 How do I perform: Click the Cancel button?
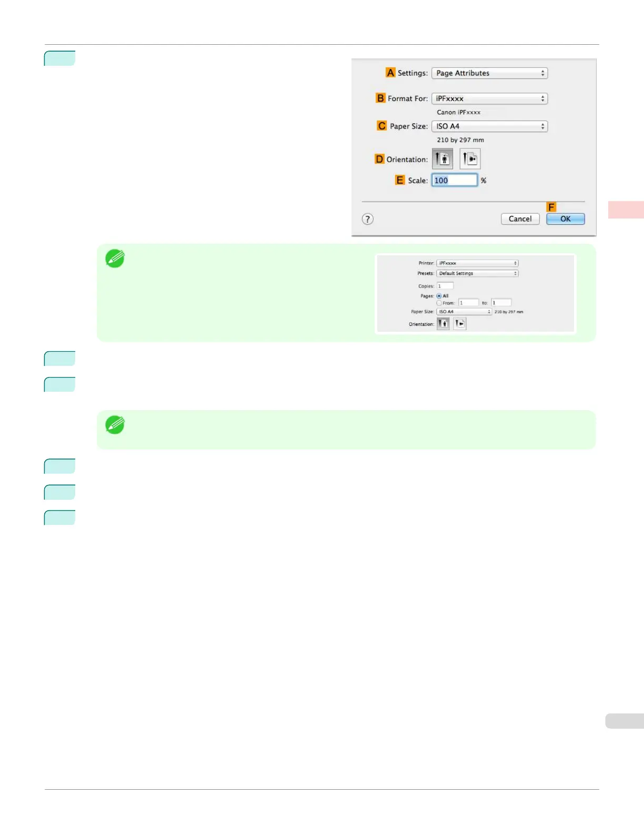[520, 219]
